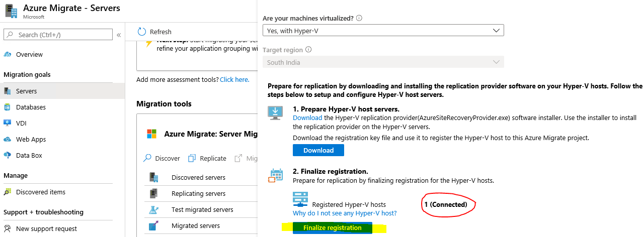
Task: Click the Replicate button on Server Migration
Action: click(x=207, y=158)
